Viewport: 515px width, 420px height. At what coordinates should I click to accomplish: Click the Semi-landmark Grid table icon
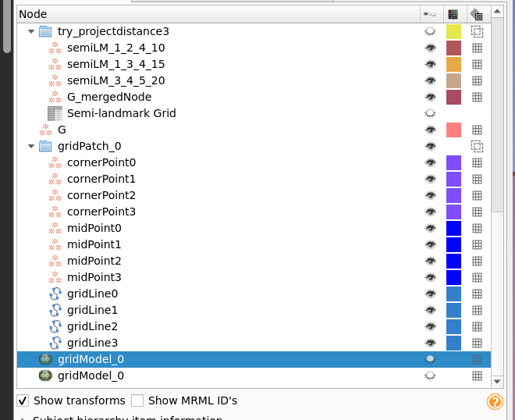click(x=55, y=113)
